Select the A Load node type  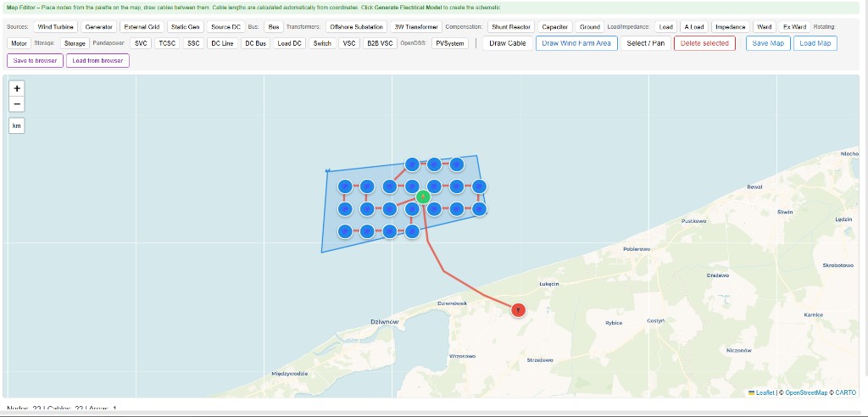(694, 26)
